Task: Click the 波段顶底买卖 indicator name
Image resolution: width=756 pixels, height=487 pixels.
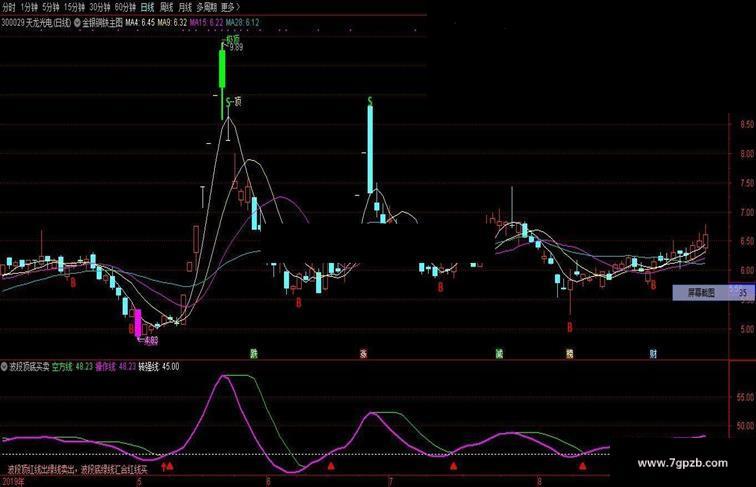Action: pos(29,366)
